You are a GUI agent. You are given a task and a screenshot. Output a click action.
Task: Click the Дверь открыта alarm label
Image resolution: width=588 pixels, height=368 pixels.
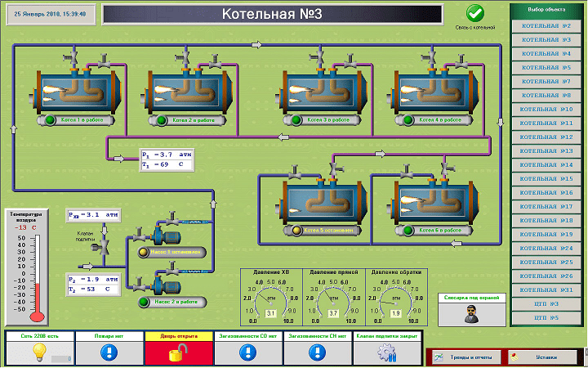179,336
